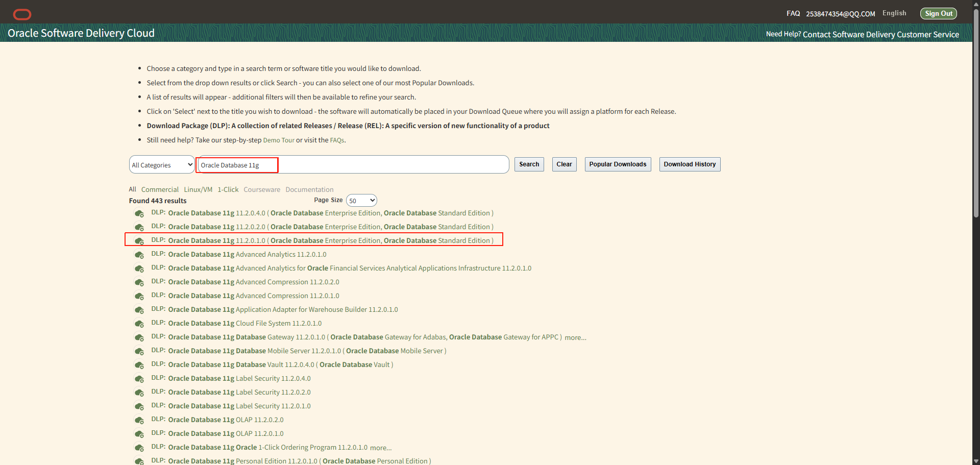Screen dimensions: 980x465
Task: Open the All Categories dropdown
Action: [162, 165]
